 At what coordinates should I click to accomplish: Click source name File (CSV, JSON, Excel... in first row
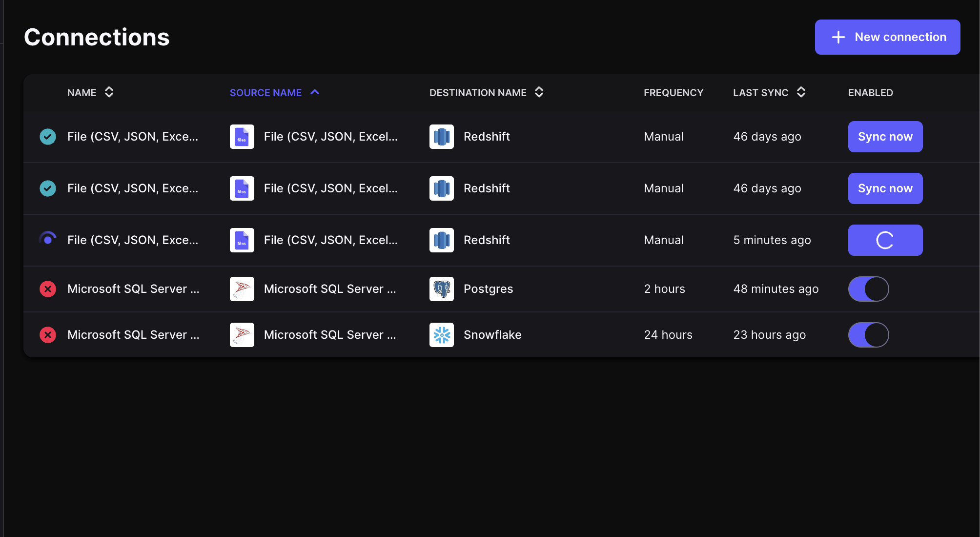[331, 137]
